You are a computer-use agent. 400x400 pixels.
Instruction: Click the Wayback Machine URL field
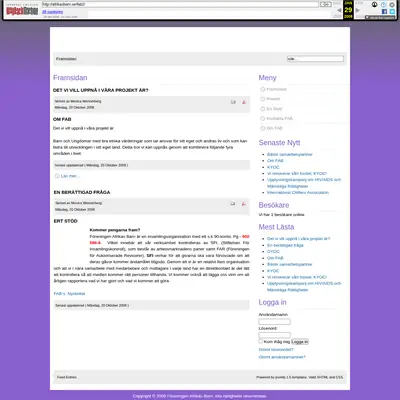[x=180, y=4]
